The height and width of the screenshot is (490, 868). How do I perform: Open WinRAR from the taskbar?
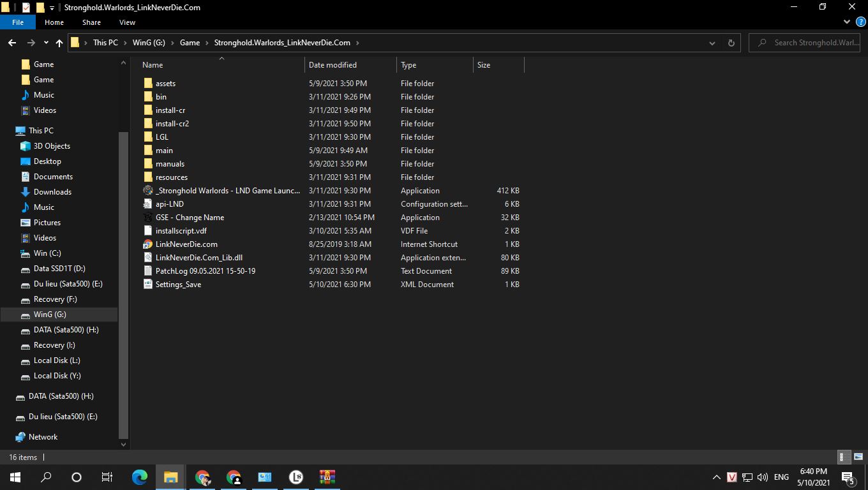(327, 477)
